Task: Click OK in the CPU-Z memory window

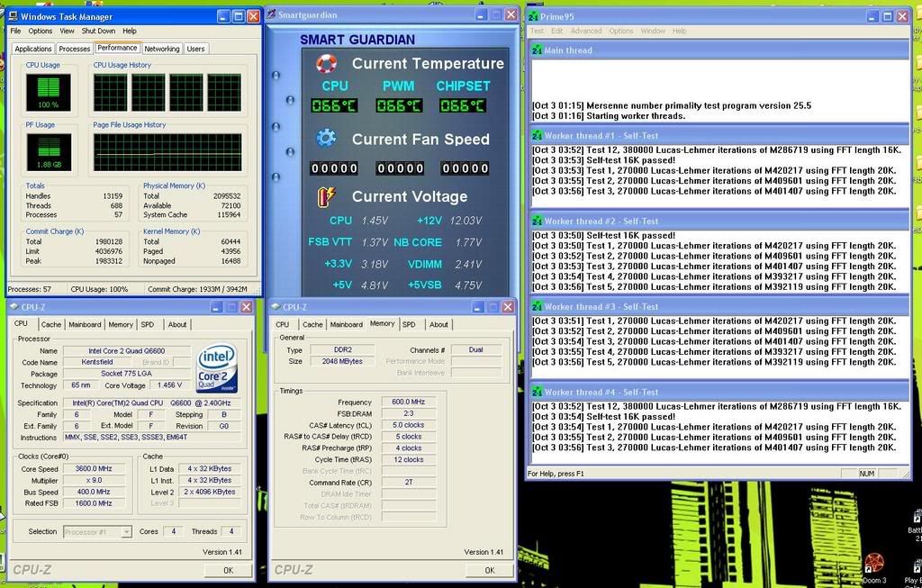Action: click(490, 570)
